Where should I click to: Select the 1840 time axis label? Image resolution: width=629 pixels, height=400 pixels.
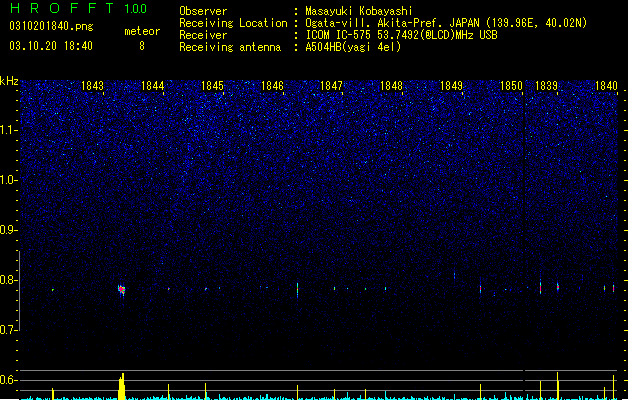[x=606, y=86]
